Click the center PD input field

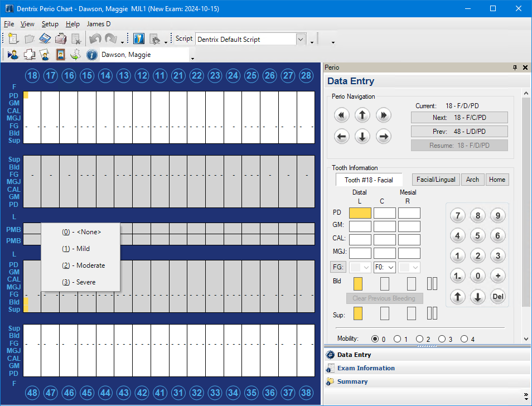tap(384, 213)
